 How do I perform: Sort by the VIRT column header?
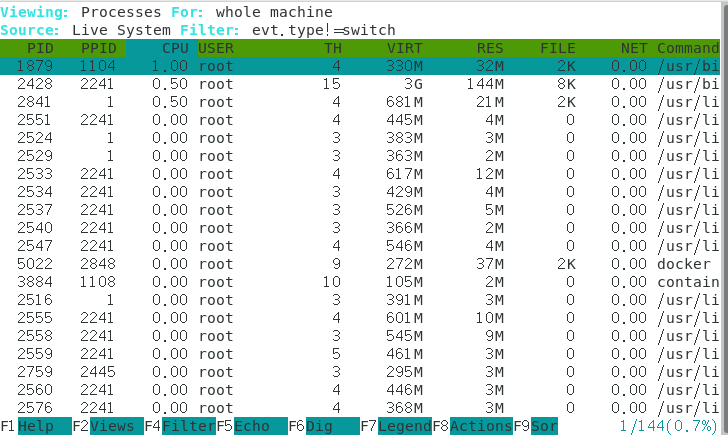[404, 48]
